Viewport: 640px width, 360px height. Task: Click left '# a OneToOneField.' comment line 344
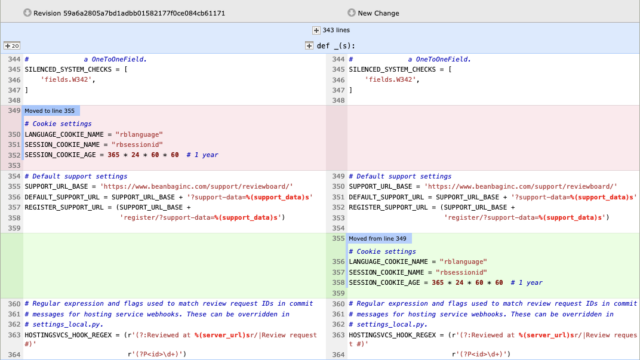tap(86, 59)
